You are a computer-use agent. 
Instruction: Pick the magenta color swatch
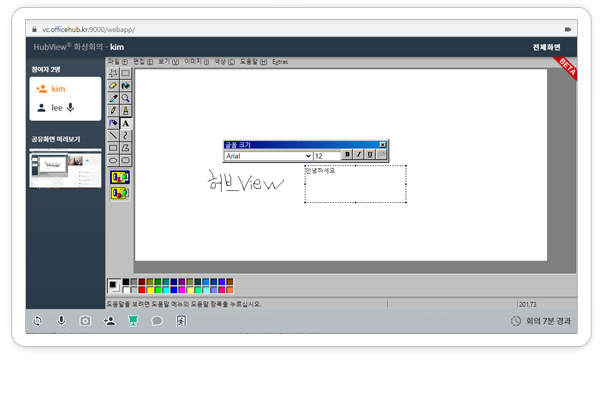182,290
